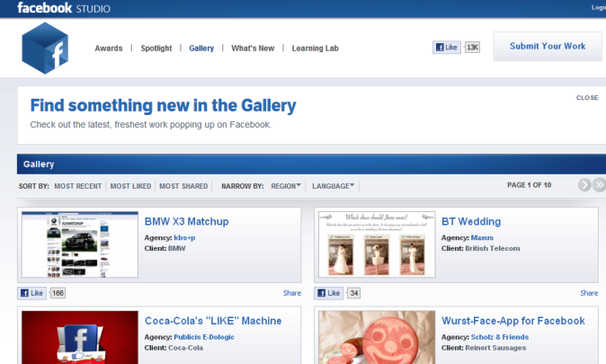Expand the Language filter dropdown
Image resolution: width=606 pixels, height=364 pixels.
coord(333,186)
